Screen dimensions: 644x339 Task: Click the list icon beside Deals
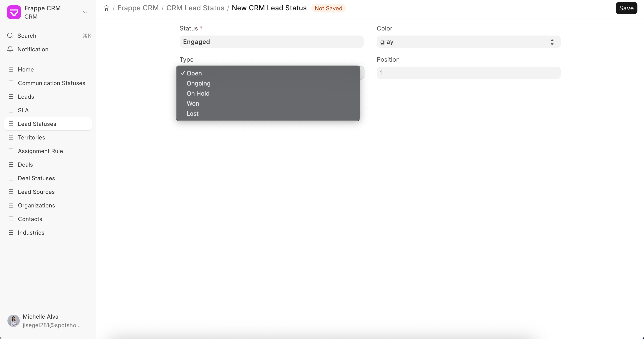point(11,165)
